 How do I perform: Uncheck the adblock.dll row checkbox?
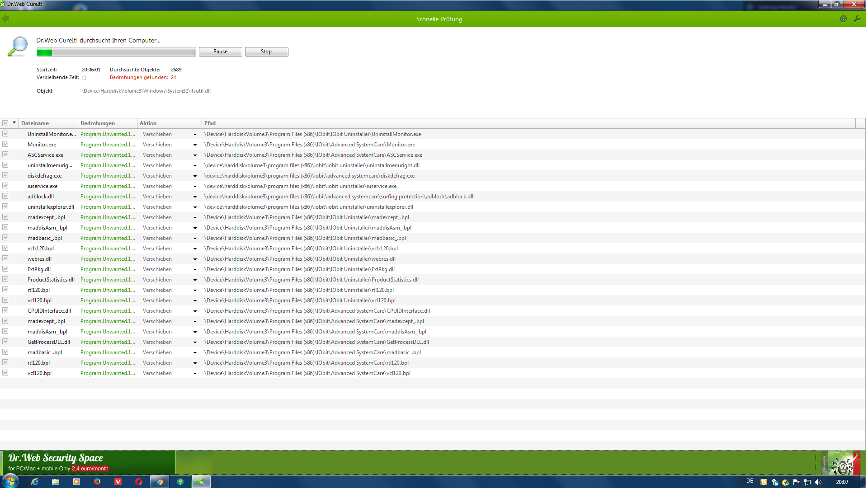tap(5, 196)
